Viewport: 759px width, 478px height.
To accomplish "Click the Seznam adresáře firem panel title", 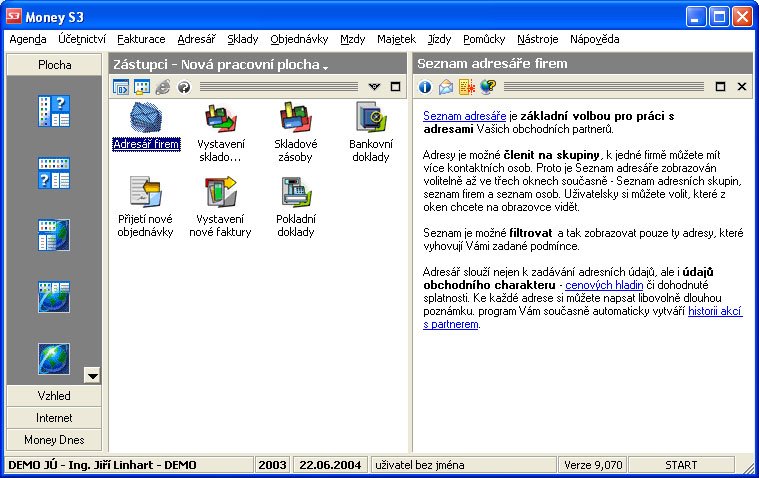I will click(492, 63).
